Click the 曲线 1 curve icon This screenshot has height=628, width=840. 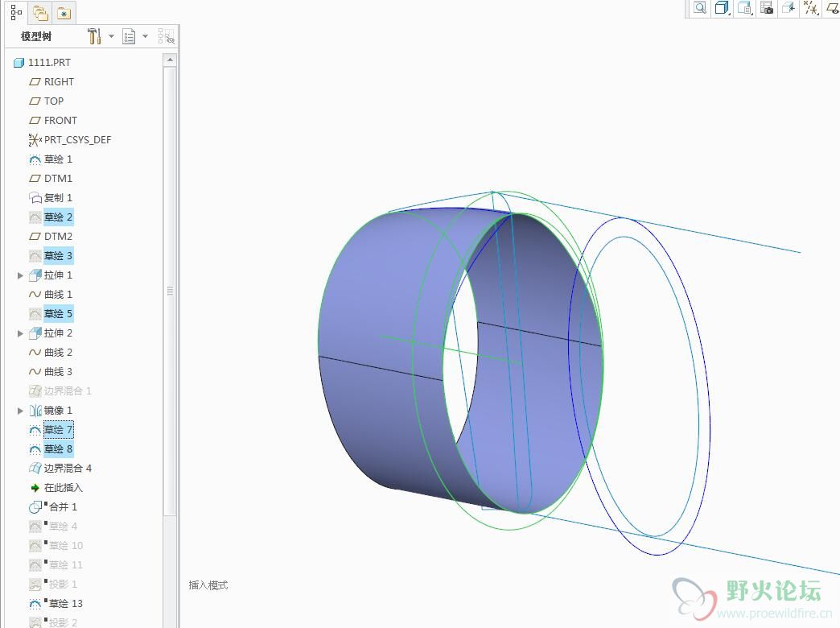[35, 294]
